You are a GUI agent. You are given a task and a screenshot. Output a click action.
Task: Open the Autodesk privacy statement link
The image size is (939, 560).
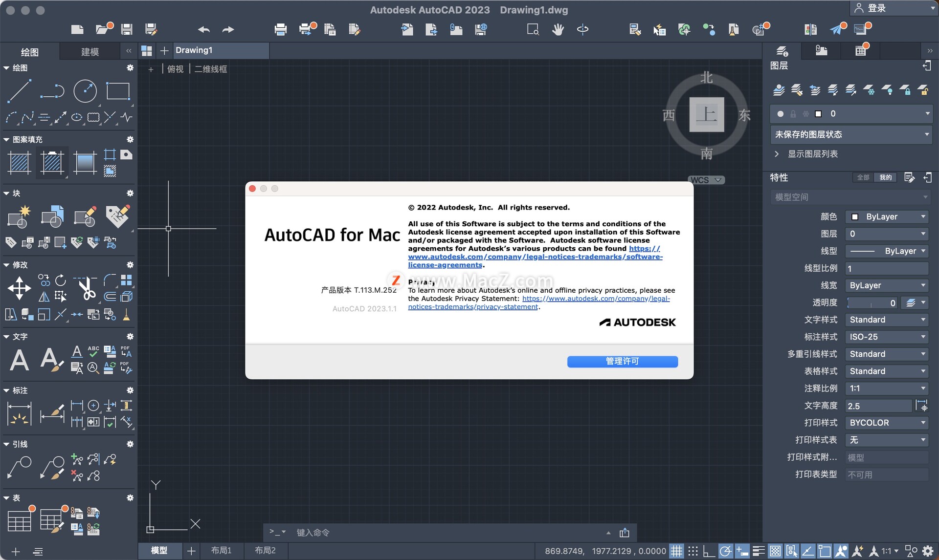(x=596, y=299)
